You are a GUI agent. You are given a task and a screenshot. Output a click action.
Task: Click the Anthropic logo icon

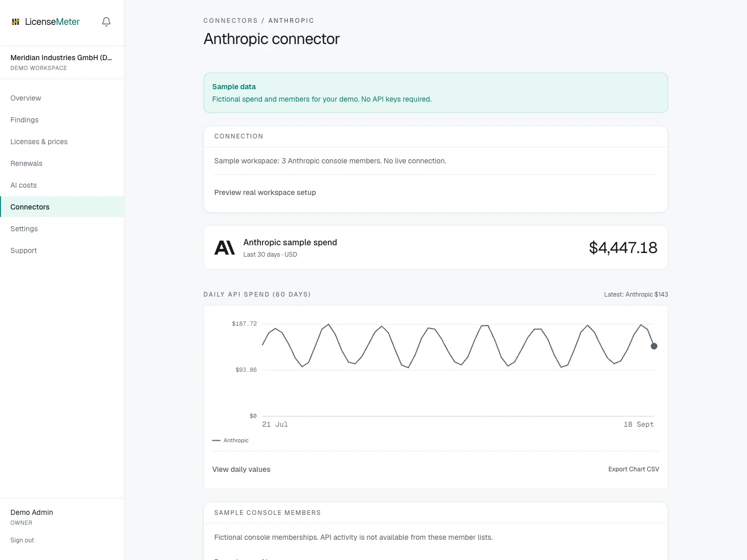click(225, 247)
